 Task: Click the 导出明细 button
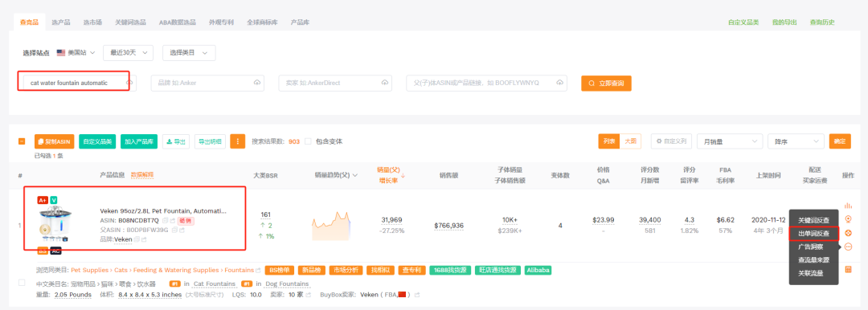pos(210,141)
